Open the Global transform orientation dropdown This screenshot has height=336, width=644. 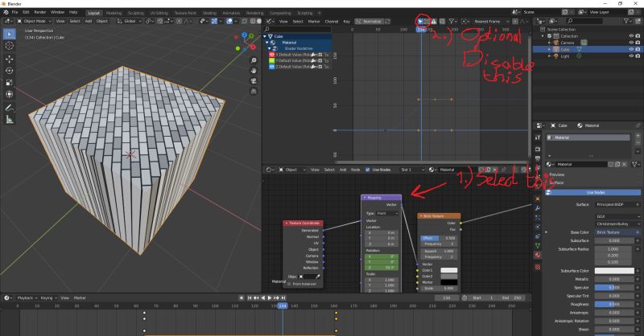130,21
